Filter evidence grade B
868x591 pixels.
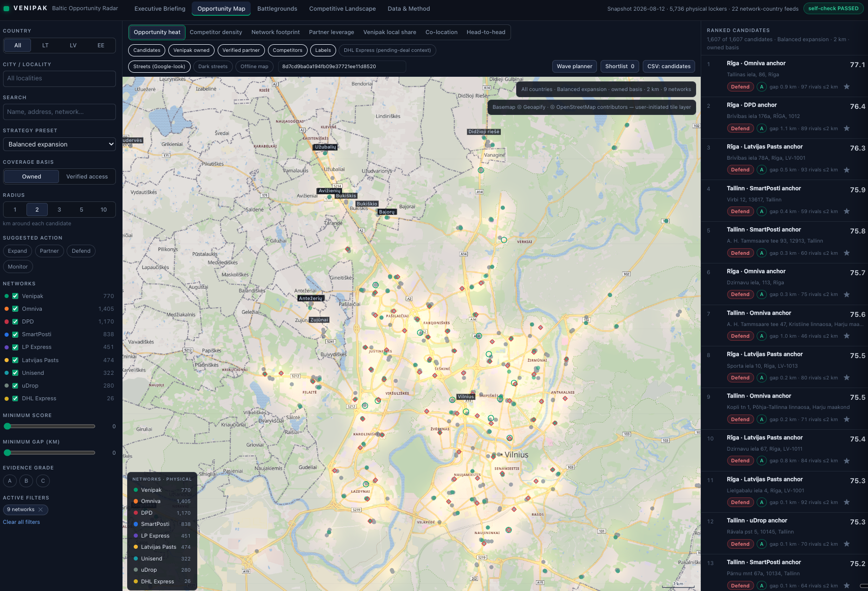coord(26,481)
